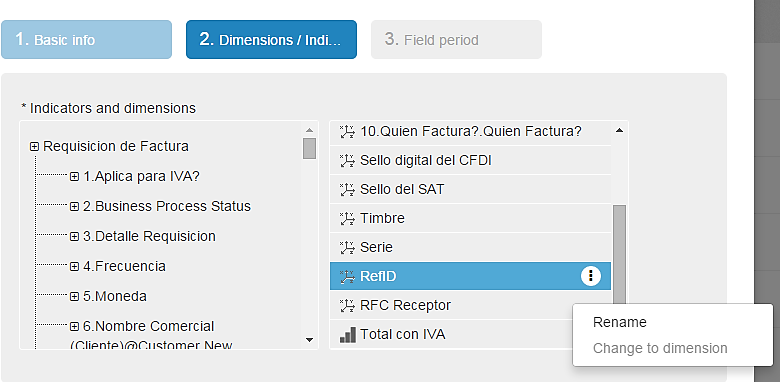Expand the 5.Moneda tree node

point(74,297)
